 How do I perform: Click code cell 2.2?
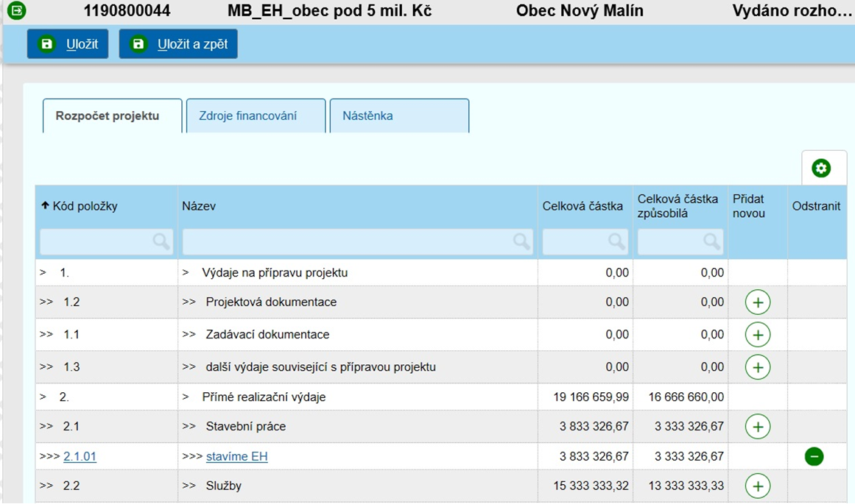point(71,486)
